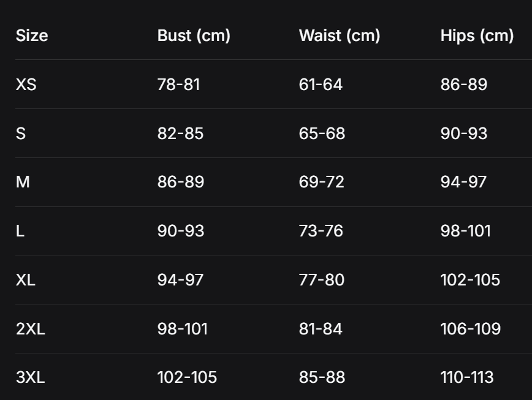Click 3XL hips value 110-113
The image size is (532, 400).
(x=466, y=377)
